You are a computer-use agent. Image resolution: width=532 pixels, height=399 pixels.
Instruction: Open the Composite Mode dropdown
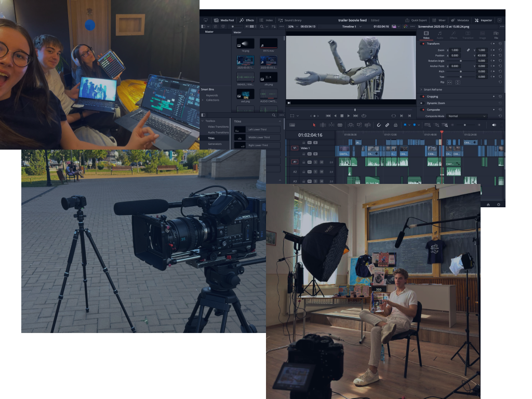(467, 116)
